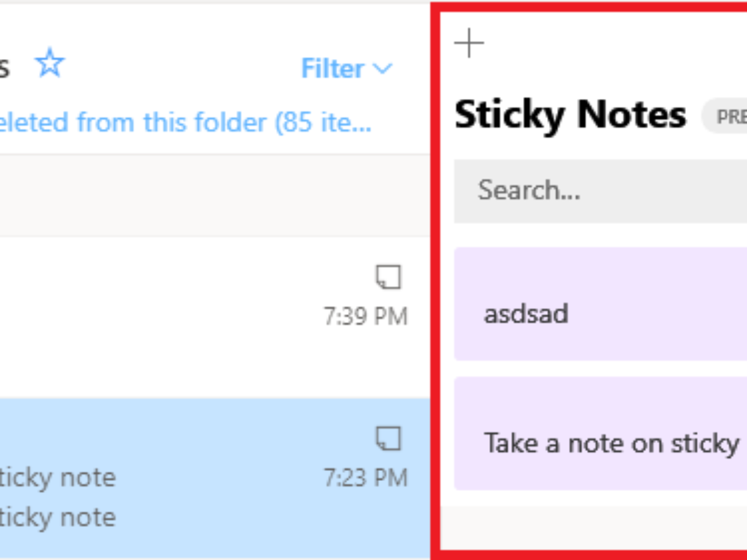Click the preview badge beside Sticky Notes
Screen dimensions: 747x560
coord(728,116)
